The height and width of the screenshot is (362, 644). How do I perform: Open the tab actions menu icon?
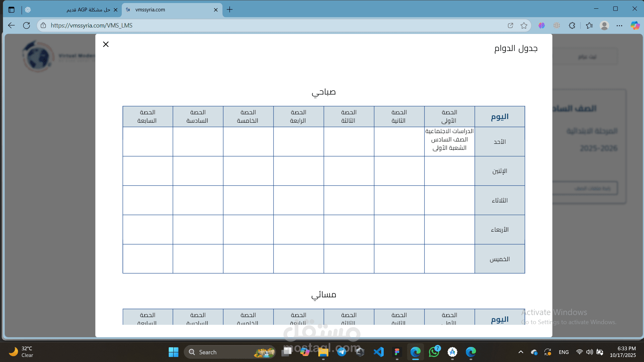point(11,10)
